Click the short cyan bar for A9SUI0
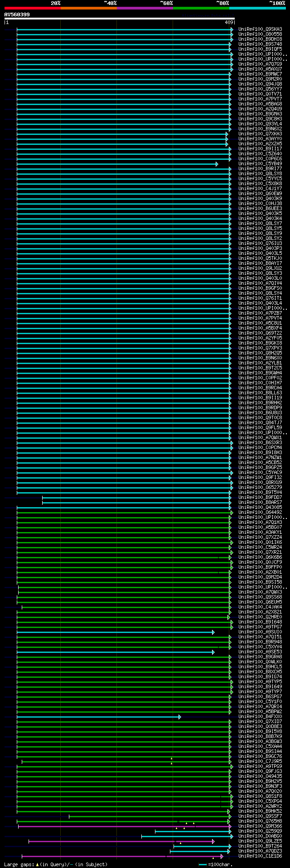The image size is (290, 868). click(116, 632)
